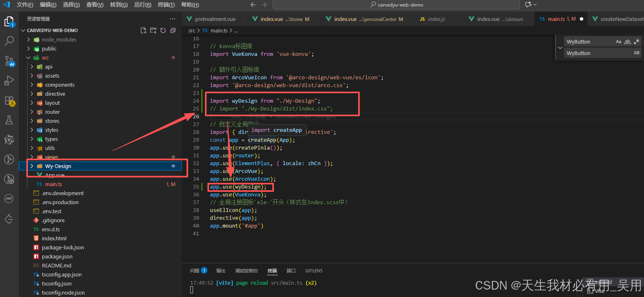The image size is (644, 297).
Task: Click the command center search box
Action: 397,5
